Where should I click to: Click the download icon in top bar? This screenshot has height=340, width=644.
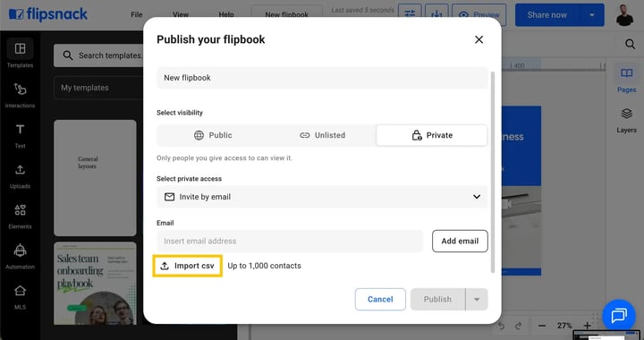[436, 14]
